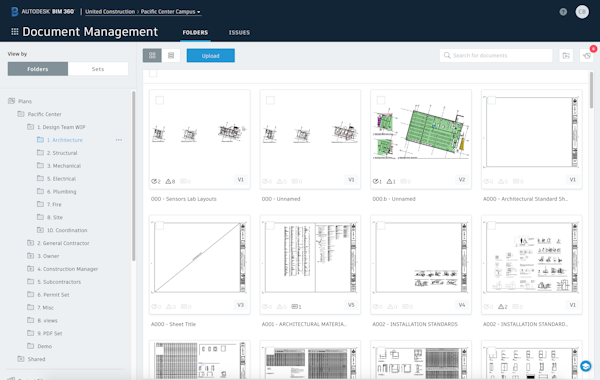
Task: Open the United Construction account link
Action: tap(110, 12)
